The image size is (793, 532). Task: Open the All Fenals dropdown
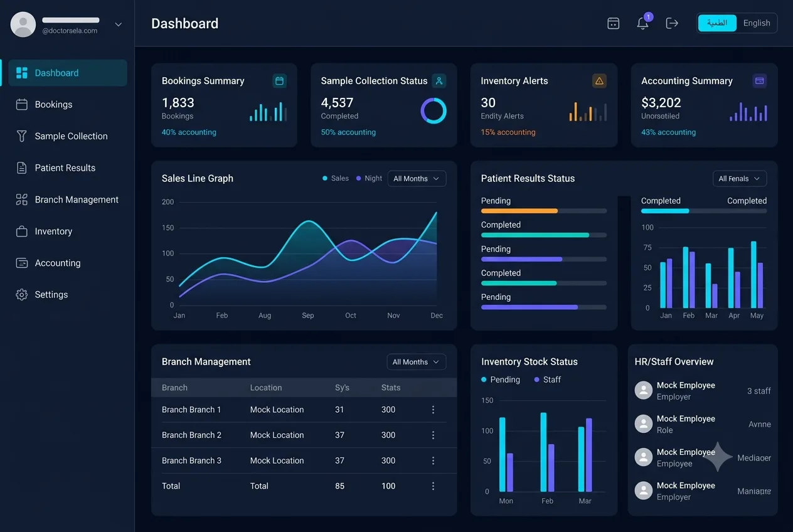[740, 179]
